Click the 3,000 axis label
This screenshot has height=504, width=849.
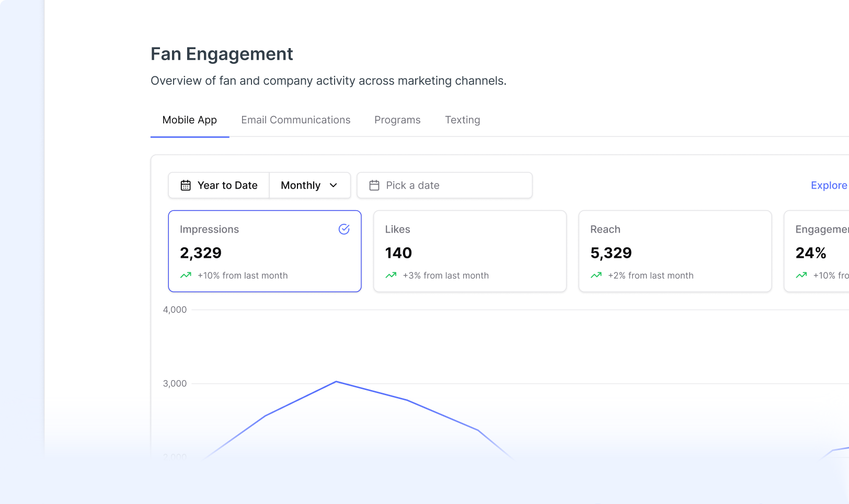click(x=175, y=383)
